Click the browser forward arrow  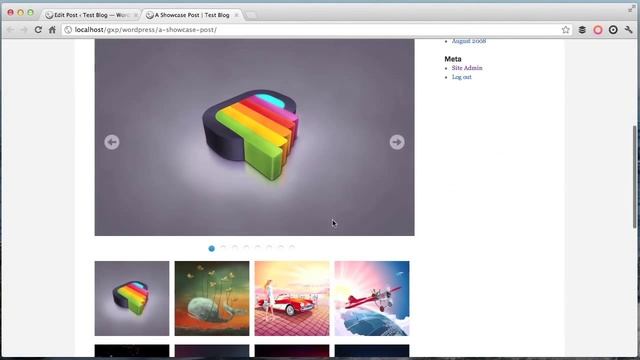(24, 30)
